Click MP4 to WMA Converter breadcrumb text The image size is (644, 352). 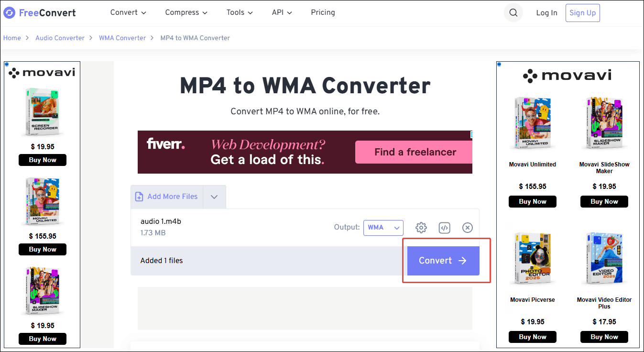tap(195, 38)
